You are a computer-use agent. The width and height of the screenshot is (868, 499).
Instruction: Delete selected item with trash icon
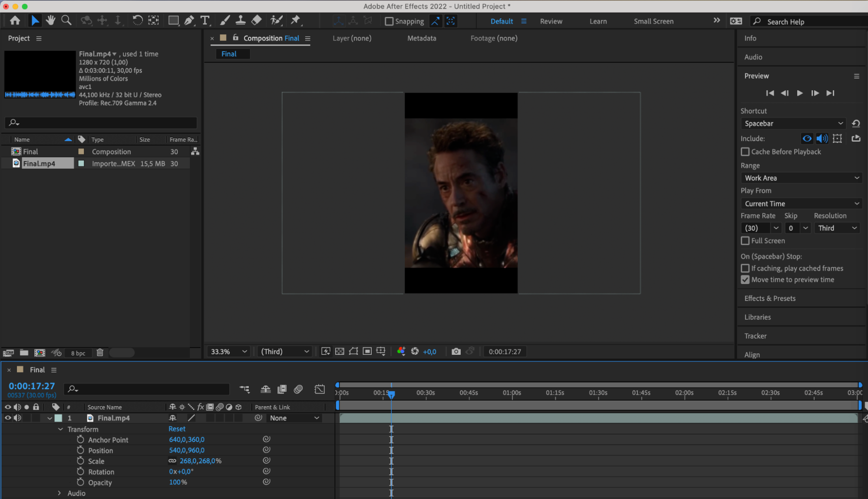click(x=100, y=353)
